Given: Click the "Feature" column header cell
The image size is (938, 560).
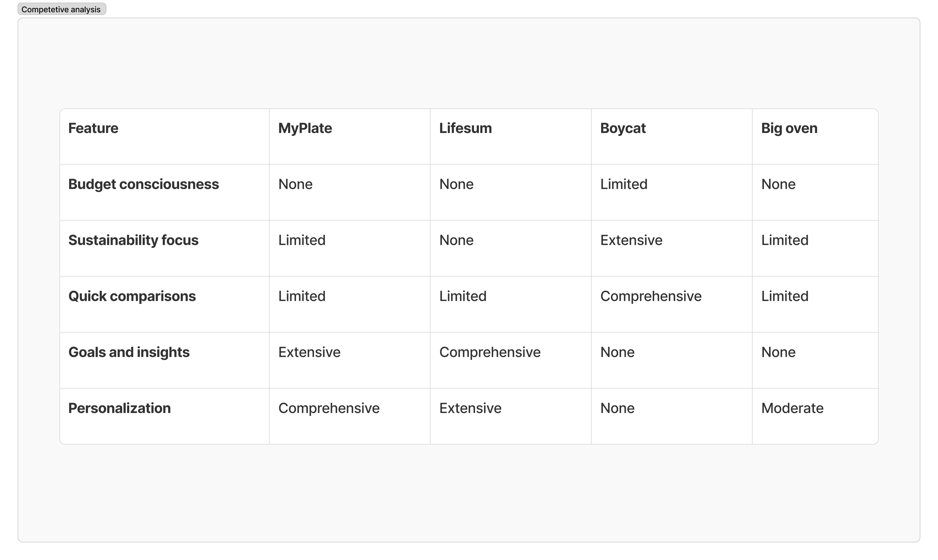Looking at the screenshot, I should coord(93,128).
